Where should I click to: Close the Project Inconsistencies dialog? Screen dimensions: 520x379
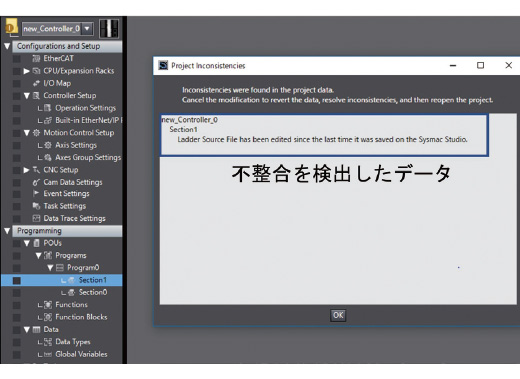click(x=508, y=65)
